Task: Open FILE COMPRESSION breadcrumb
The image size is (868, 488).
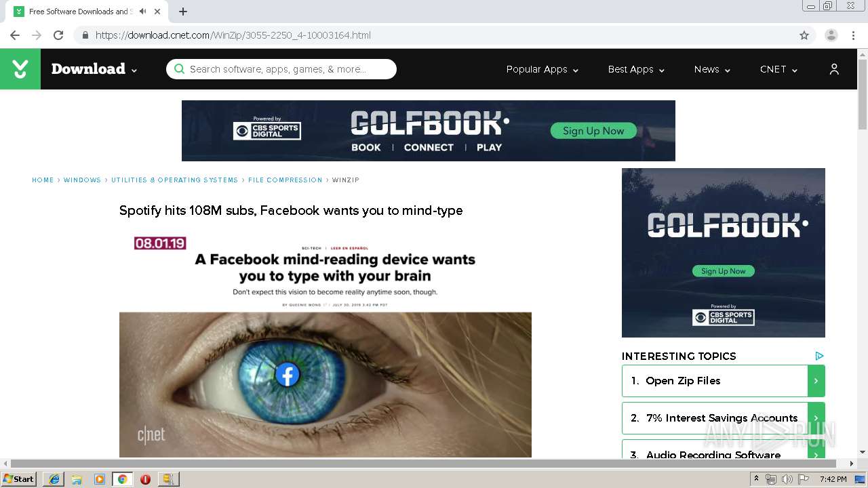Action: pos(285,180)
